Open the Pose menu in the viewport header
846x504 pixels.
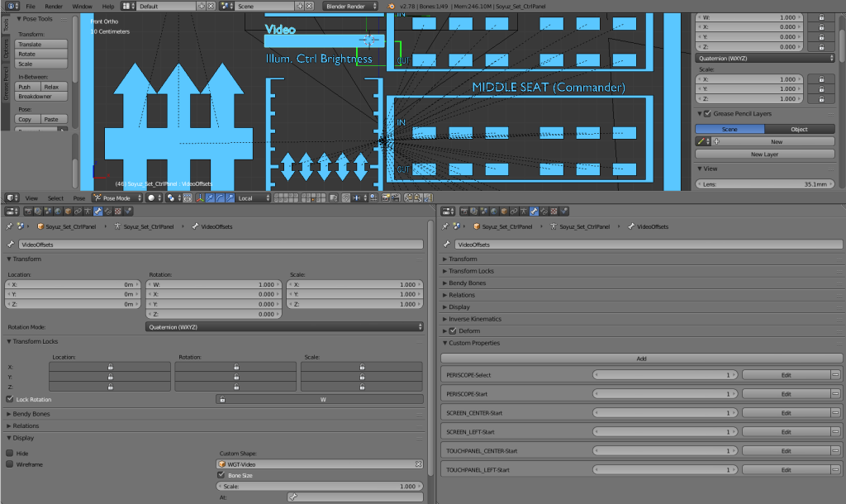coord(78,197)
